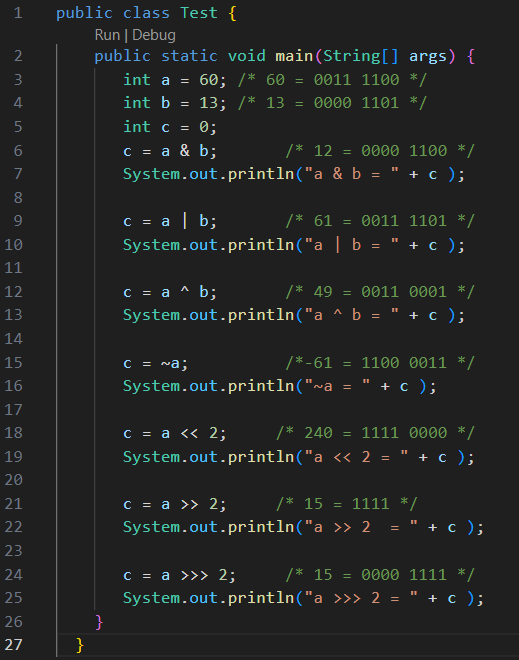The width and height of the screenshot is (519, 660).
Task: Click 'int c = 0;' statement
Action: [170, 127]
